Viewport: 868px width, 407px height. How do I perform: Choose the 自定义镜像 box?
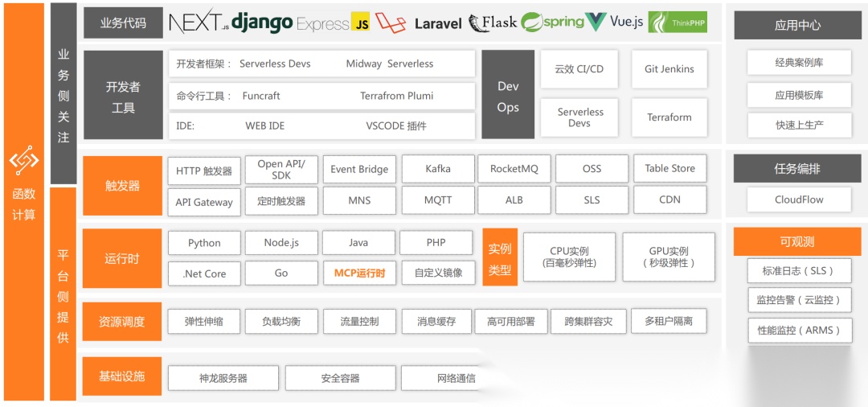(x=438, y=273)
